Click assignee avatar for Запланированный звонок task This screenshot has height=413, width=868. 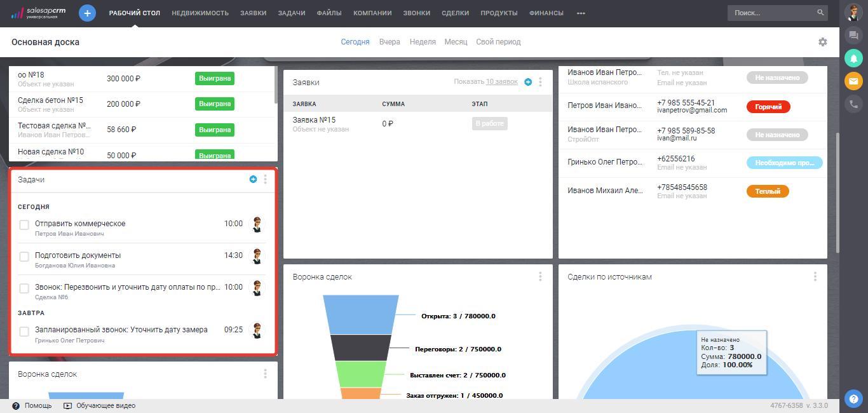coord(257,330)
